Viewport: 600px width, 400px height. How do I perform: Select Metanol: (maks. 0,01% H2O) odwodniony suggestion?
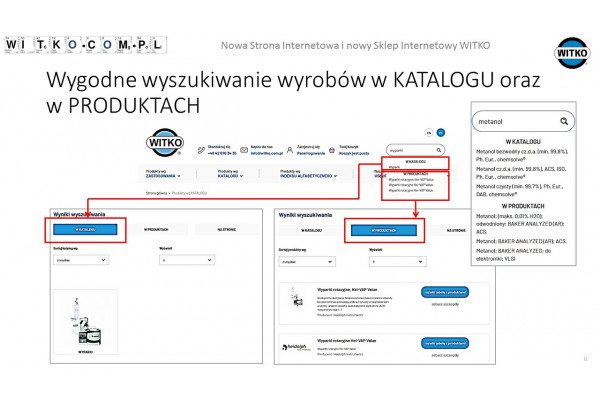click(520, 224)
